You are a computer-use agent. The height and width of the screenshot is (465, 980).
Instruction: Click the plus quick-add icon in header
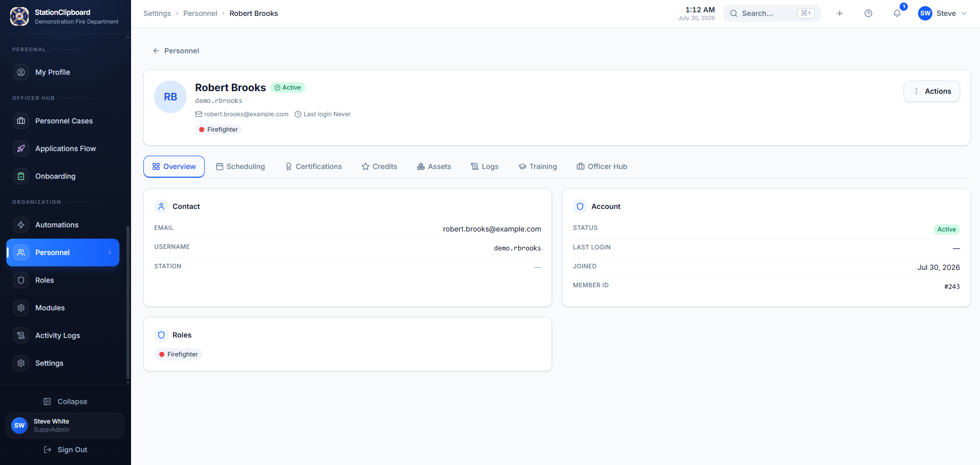(840, 13)
